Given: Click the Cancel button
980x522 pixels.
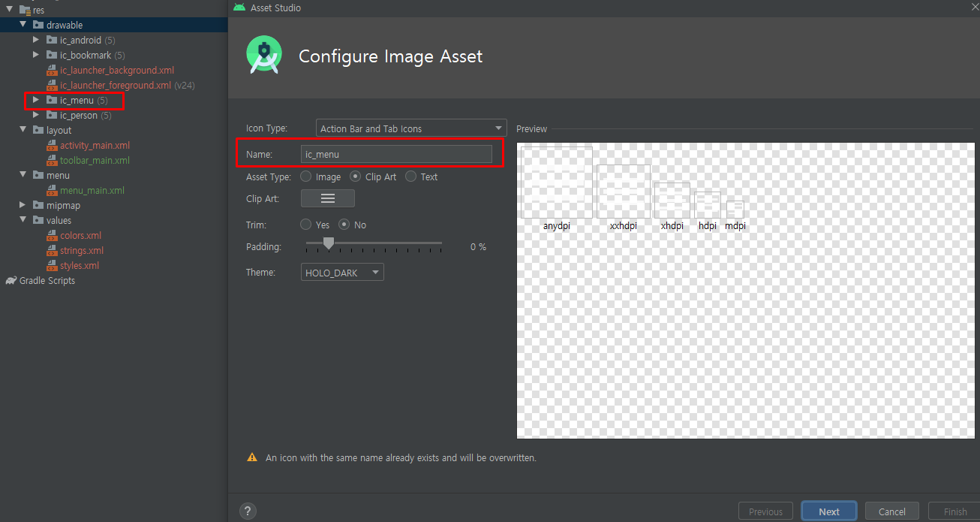Looking at the screenshot, I should click(x=892, y=511).
